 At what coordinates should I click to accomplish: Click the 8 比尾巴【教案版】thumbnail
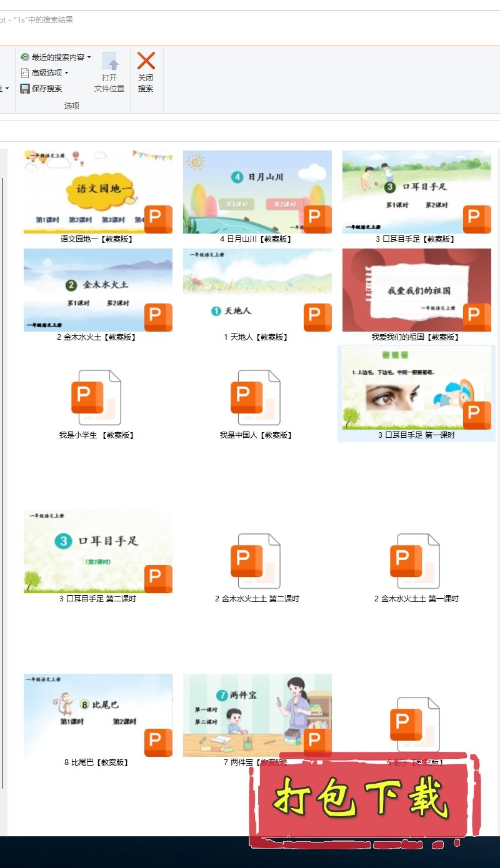coord(97,715)
